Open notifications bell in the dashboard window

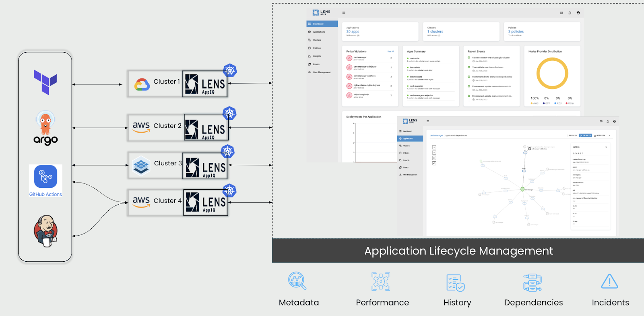click(x=570, y=13)
